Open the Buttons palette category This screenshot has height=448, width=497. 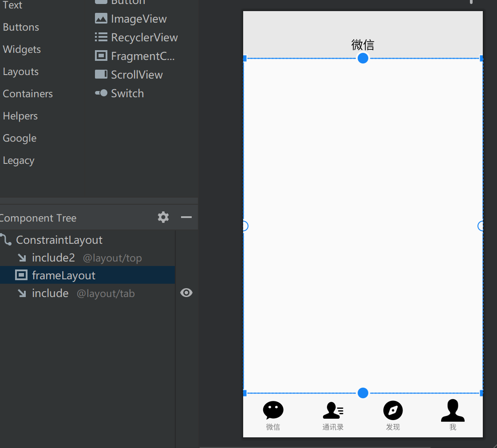click(x=21, y=27)
